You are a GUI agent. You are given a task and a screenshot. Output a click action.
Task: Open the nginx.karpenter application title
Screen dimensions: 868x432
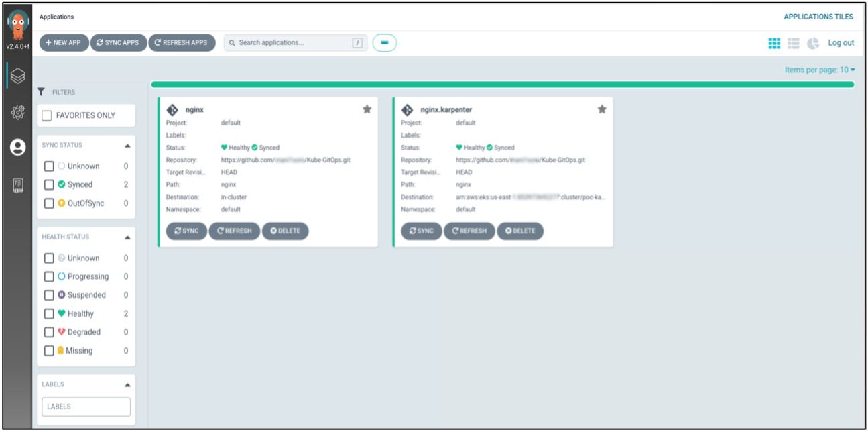click(x=446, y=110)
